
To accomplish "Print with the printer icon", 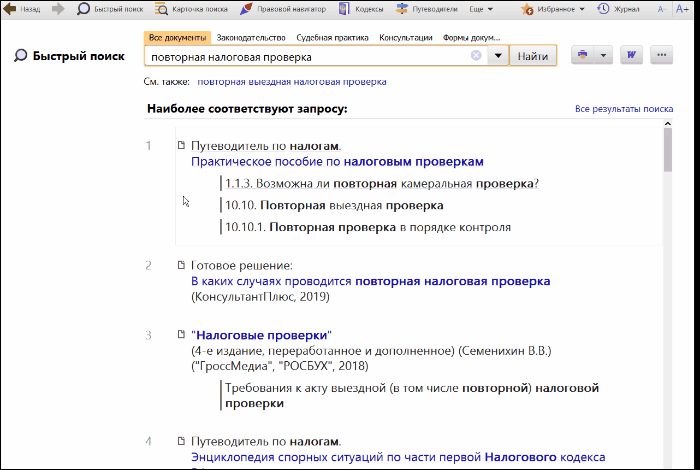I will pos(582,55).
